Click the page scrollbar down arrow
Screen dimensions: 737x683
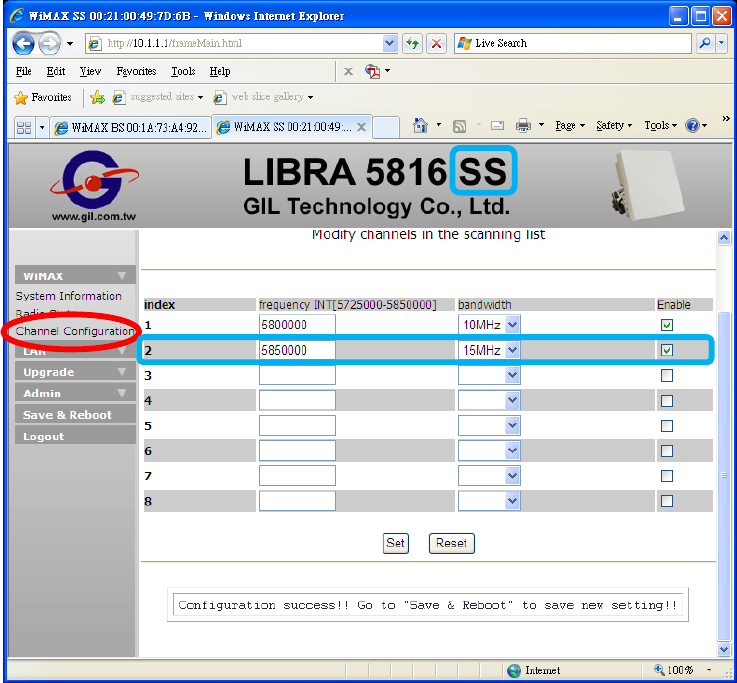[x=723, y=649]
